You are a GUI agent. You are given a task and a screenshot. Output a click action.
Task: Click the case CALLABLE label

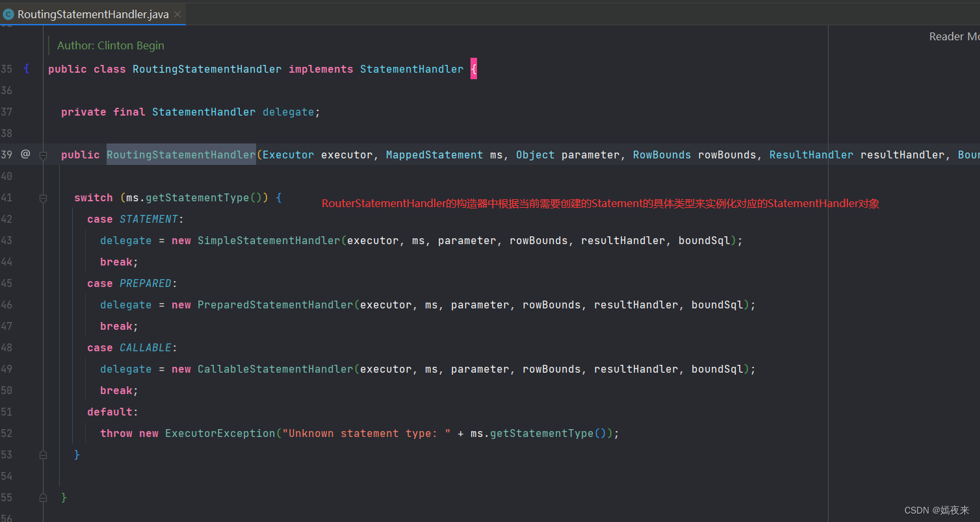pos(133,347)
